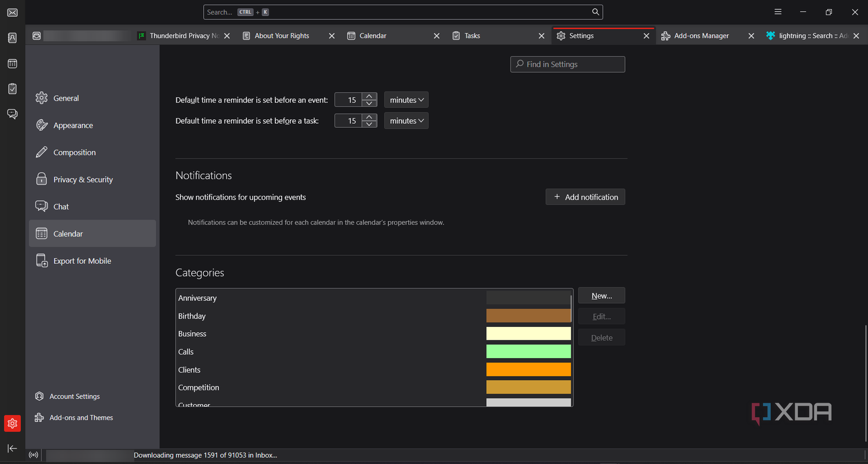This screenshot has height=464, width=868.
Task: Click the Add notification button
Action: 585,197
